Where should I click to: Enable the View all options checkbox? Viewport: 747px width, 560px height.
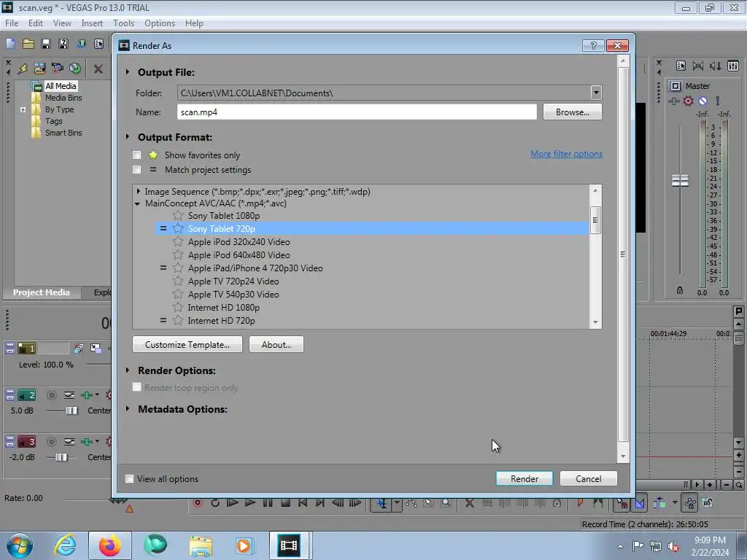129,478
